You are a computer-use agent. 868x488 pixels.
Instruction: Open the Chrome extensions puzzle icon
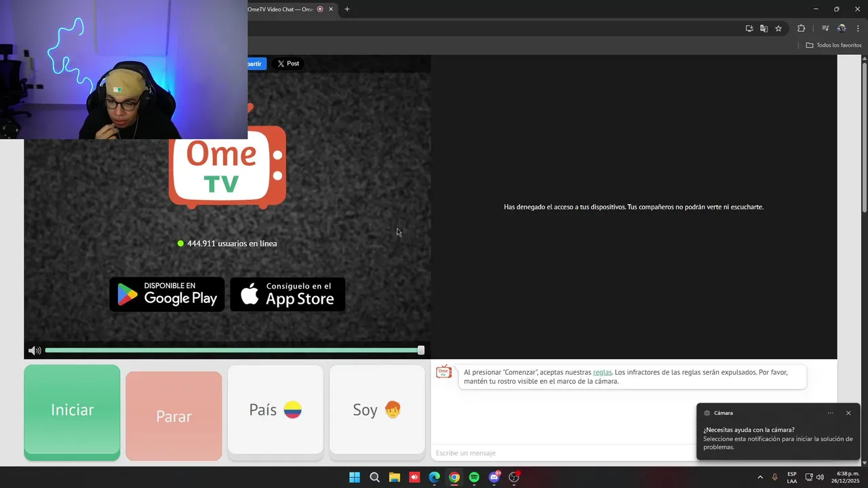point(802,28)
